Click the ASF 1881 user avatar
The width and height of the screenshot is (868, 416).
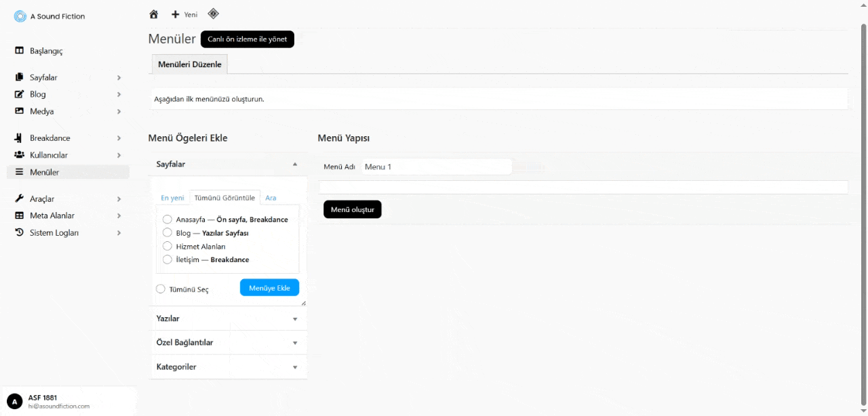15,402
